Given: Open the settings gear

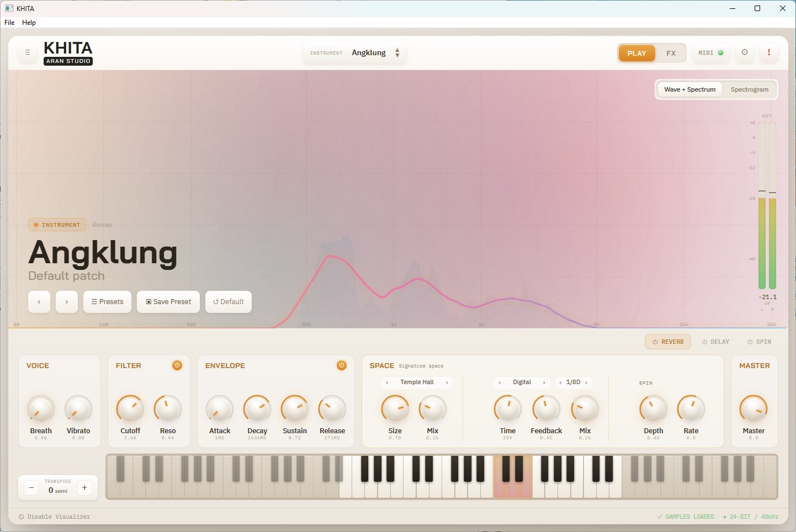Looking at the screenshot, I should click(x=745, y=52).
